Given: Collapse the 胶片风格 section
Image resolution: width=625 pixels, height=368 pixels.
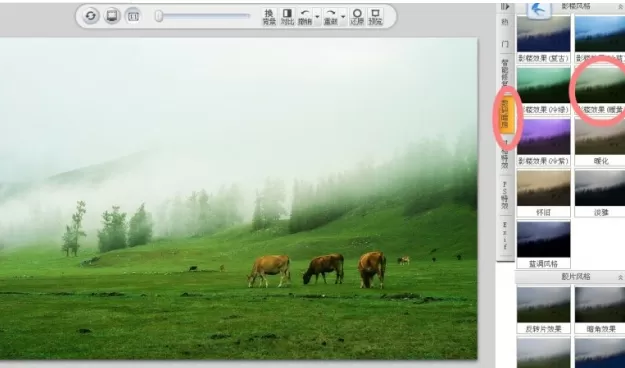Looking at the screenshot, I should [620, 277].
